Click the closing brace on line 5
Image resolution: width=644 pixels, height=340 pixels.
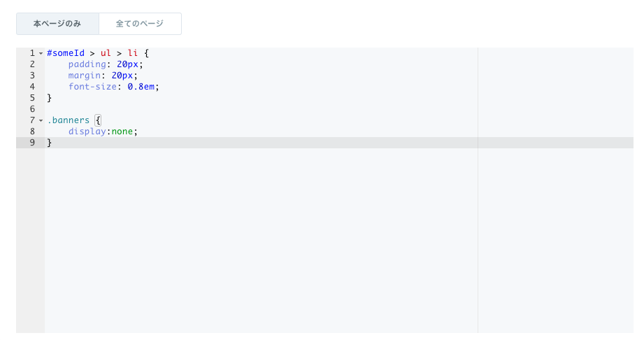(x=50, y=98)
